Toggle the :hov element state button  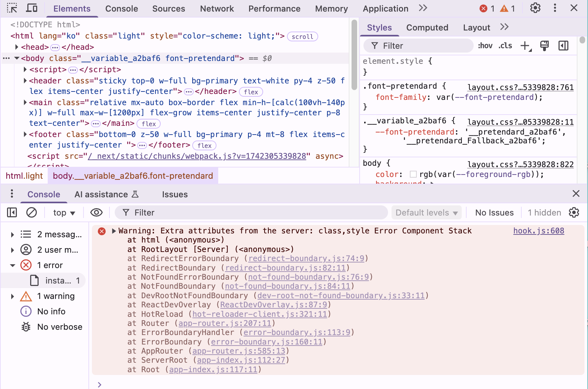(x=485, y=46)
